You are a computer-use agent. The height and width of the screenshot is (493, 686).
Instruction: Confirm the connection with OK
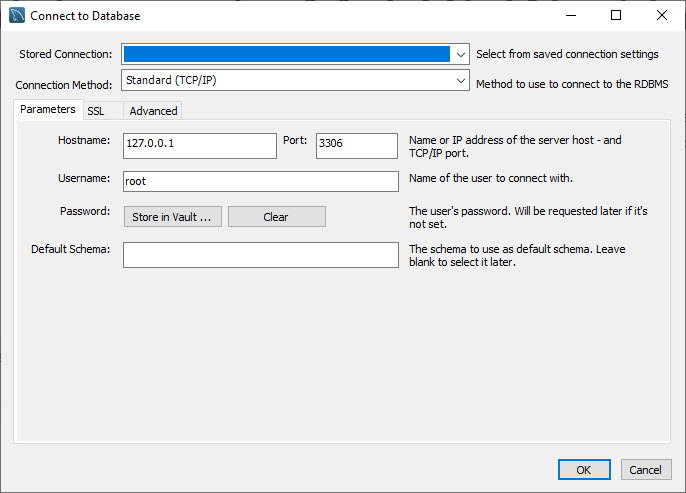(x=584, y=470)
